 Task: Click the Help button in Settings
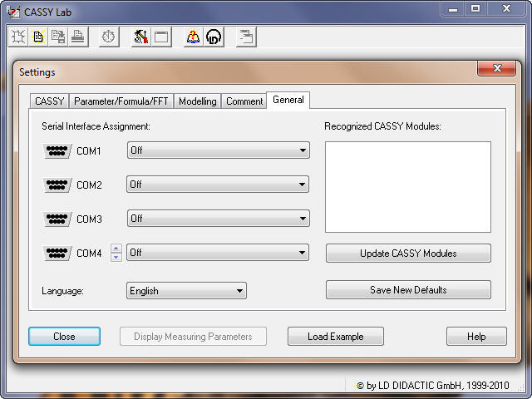click(x=476, y=336)
